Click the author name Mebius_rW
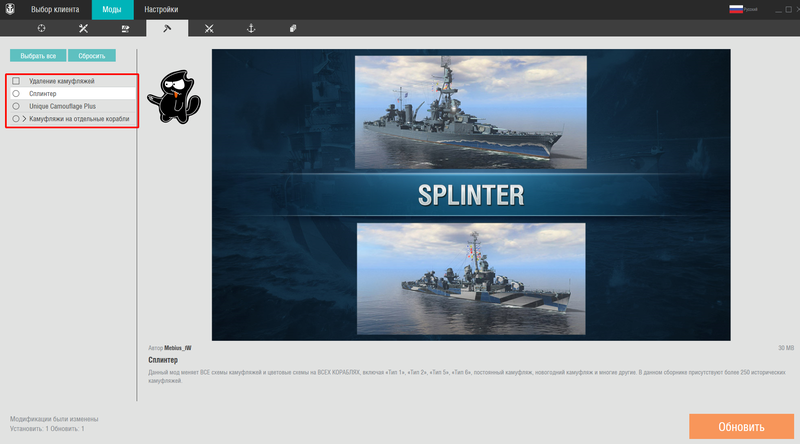The height and width of the screenshot is (444, 800). coord(178,348)
